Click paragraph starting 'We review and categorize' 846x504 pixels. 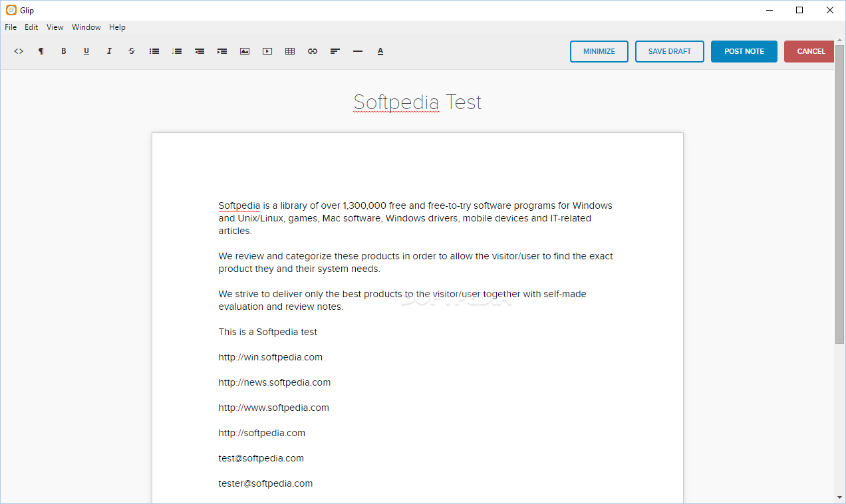click(x=416, y=263)
